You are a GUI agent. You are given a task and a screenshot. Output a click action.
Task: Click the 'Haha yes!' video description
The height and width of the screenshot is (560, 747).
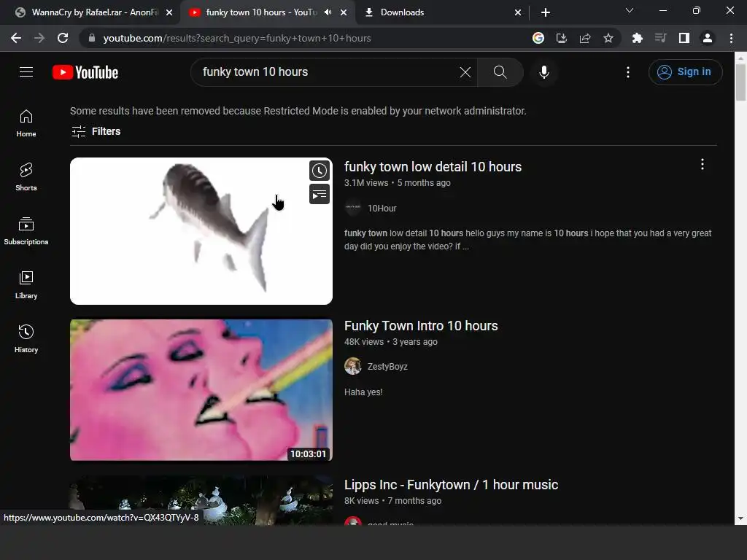(x=363, y=392)
